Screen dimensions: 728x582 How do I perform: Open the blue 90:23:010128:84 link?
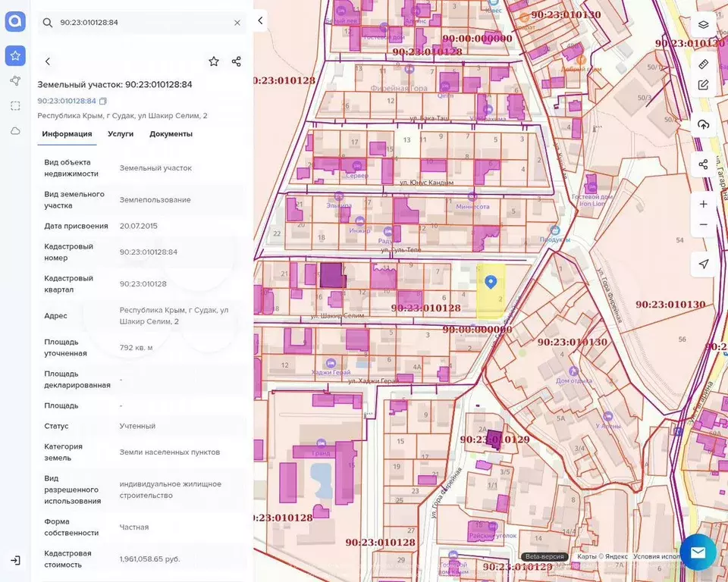67,101
